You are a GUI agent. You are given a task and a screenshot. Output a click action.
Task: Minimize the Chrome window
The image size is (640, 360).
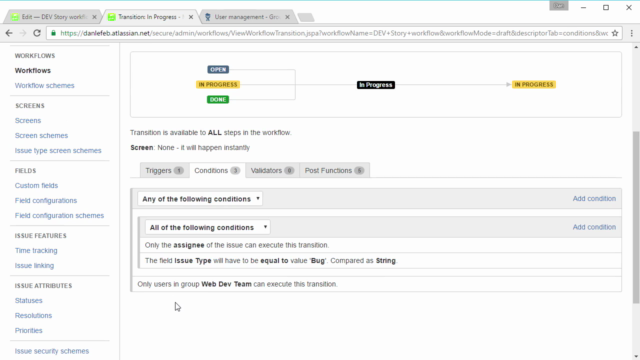click(x=583, y=7)
